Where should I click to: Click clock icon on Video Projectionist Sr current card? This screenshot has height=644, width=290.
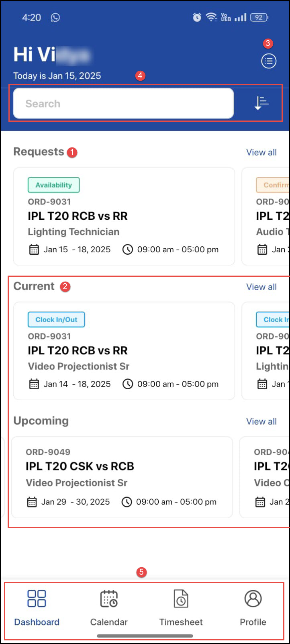pos(128,384)
